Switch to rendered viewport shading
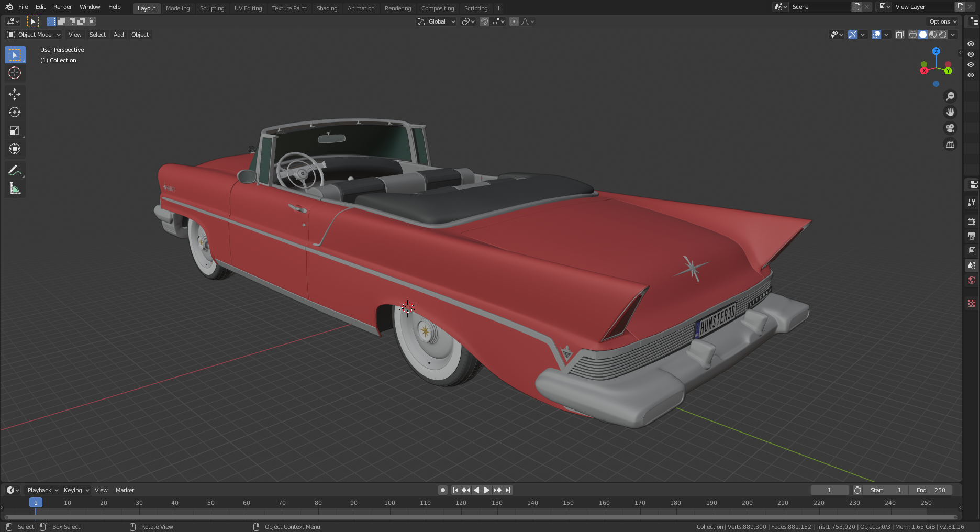The height and width of the screenshot is (532, 980). pyautogui.click(x=943, y=35)
